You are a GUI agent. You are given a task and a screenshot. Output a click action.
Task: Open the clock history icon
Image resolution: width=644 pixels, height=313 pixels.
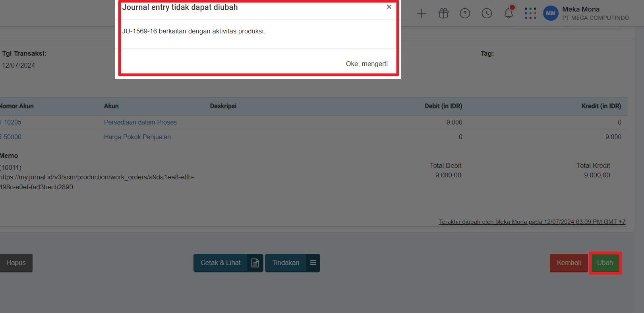click(x=487, y=14)
